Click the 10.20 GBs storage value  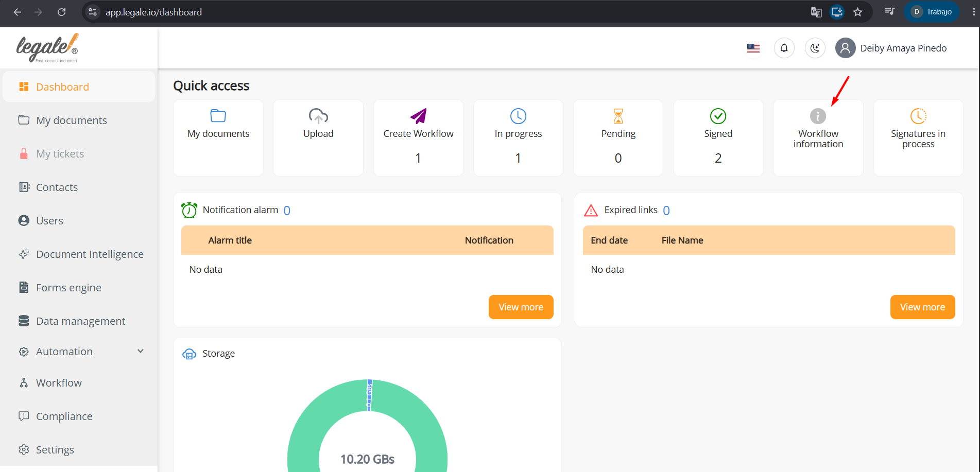(367, 459)
